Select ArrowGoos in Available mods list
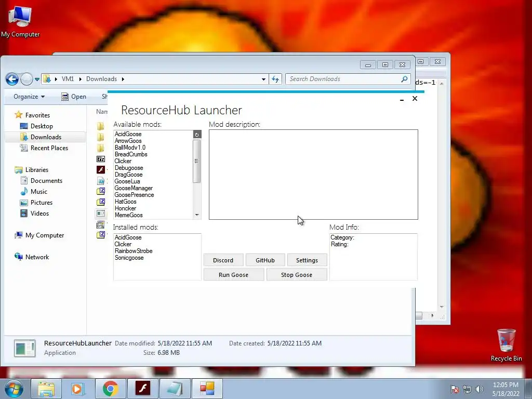Image resolution: width=532 pixels, height=399 pixels. coord(128,141)
